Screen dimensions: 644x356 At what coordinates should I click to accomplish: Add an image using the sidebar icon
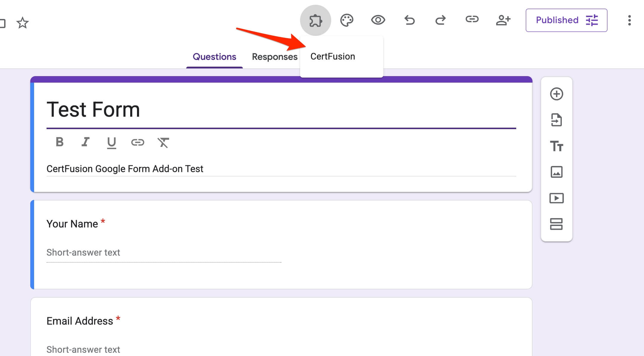pyautogui.click(x=557, y=172)
